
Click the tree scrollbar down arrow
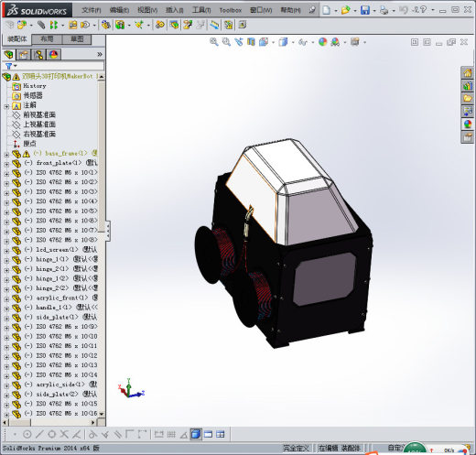tap(102, 414)
